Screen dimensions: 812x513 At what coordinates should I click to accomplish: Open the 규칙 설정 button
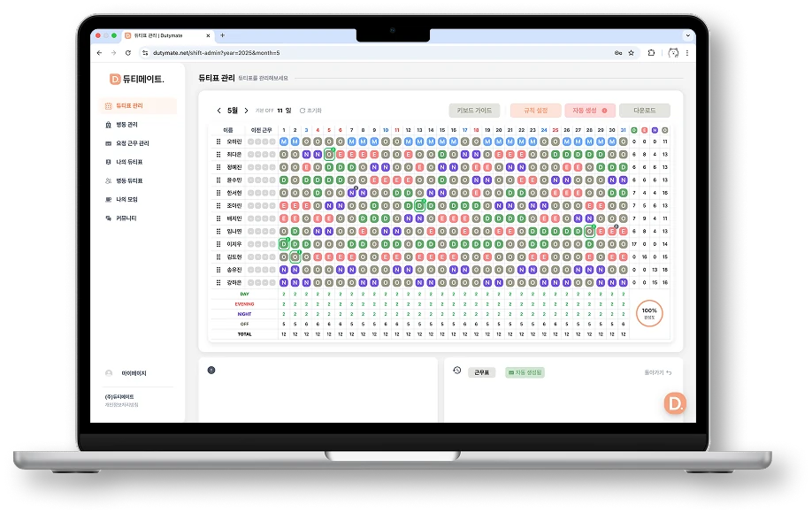535,111
